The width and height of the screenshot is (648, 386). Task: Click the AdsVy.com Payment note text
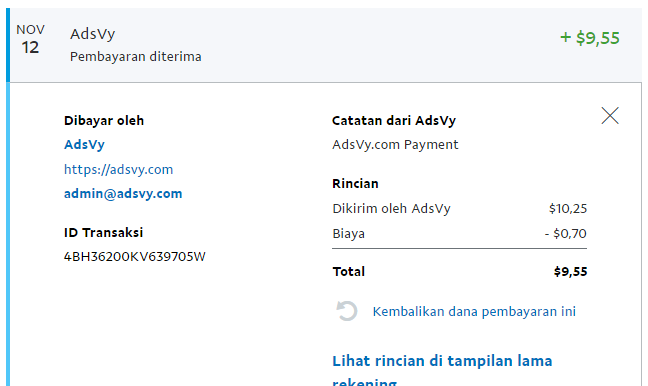[x=395, y=145]
